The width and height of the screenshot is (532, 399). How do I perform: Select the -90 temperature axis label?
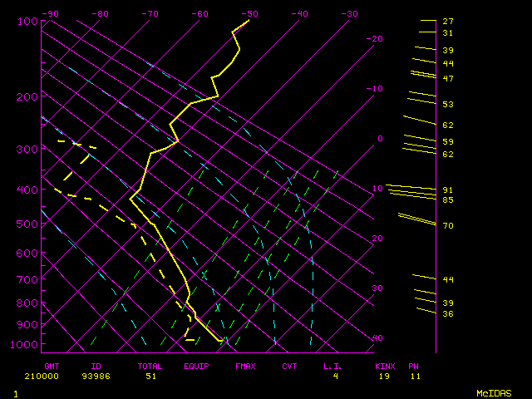[50, 13]
